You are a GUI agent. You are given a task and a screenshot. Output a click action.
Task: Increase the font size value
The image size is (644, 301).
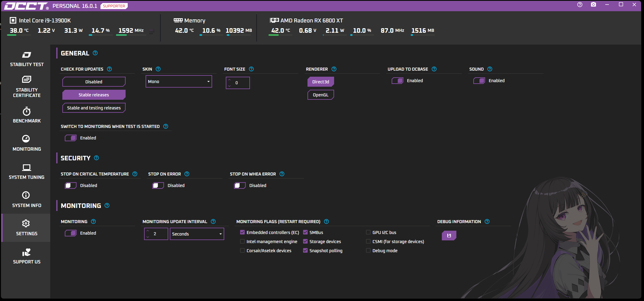pos(229,80)
